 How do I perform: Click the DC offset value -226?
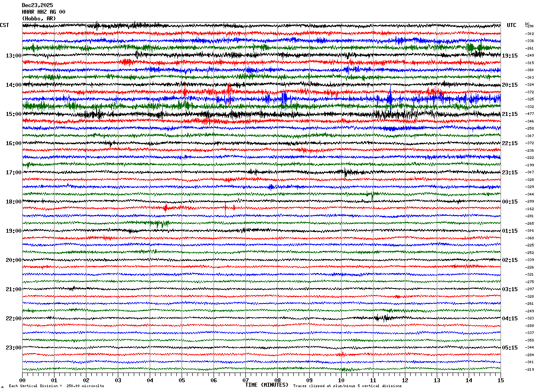tap(529, 267)
